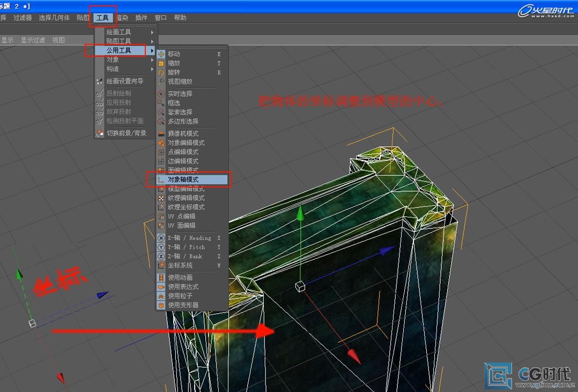Select the 实时选择 live selection icon
Image resolution: width=578 pixels, height=392 pixels.
click(161, 94)
